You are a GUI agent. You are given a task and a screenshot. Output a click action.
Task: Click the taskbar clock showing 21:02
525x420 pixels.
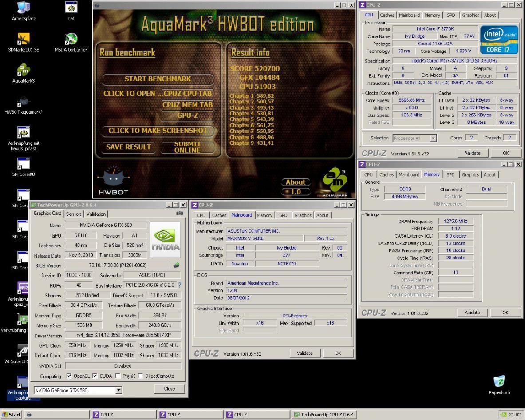click(515, 415)
